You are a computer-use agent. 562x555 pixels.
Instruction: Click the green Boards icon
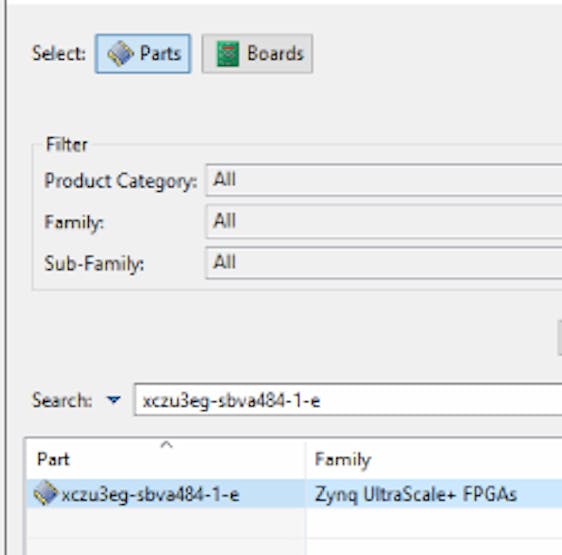coord(227,54)
